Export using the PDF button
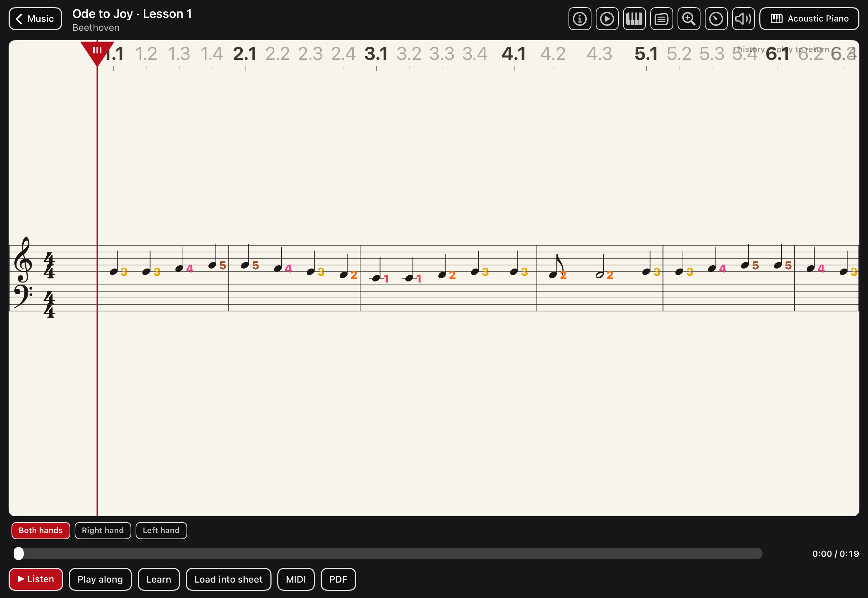Screen dimensions: 868x598 [338, 579]
